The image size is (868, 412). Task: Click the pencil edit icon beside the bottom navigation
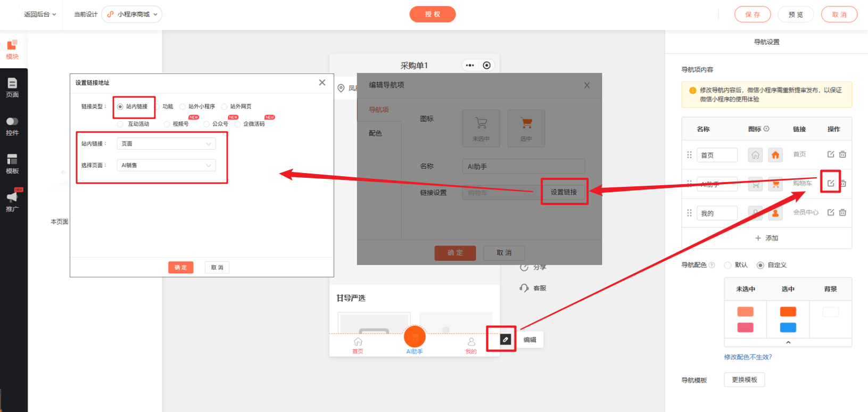coord(506,339)
